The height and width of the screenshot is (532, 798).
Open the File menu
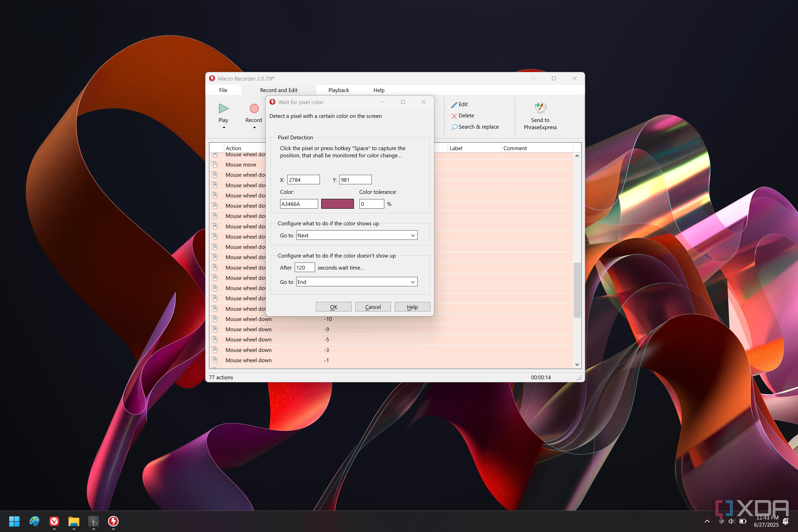223,90
